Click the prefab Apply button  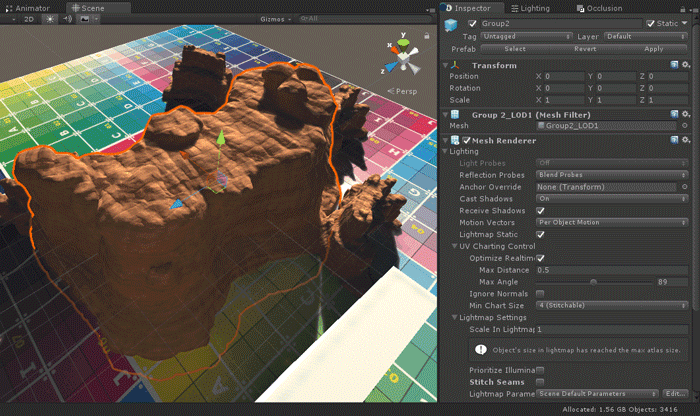point(653,48)
